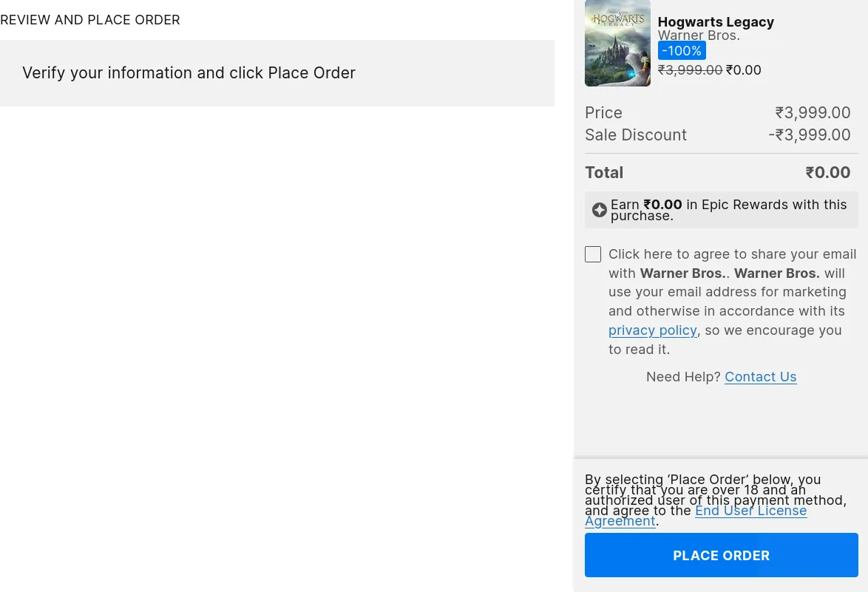
Task: Open the Warner Bros. publisher page
Action: point(698,35)
